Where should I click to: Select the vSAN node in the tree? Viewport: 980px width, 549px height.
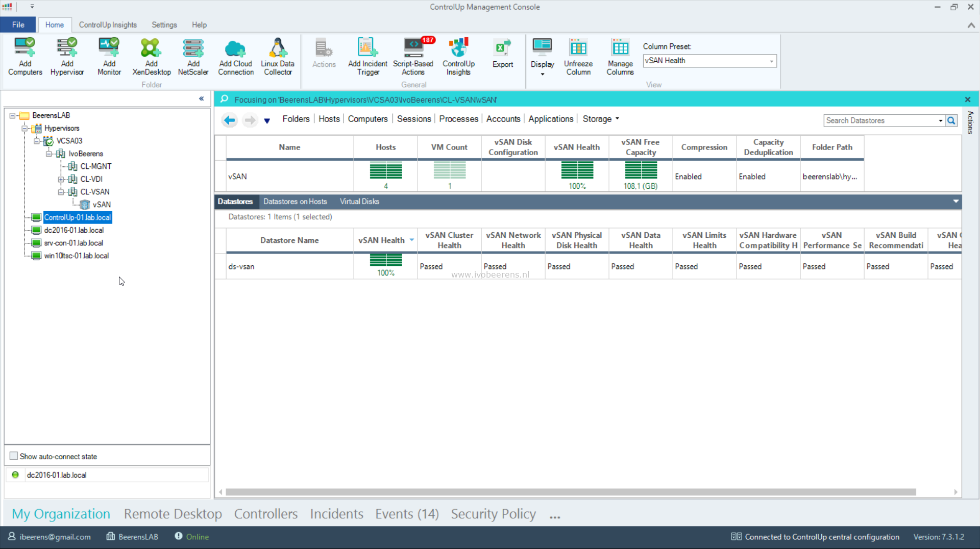pyautogui.click(x=102, y=205)
